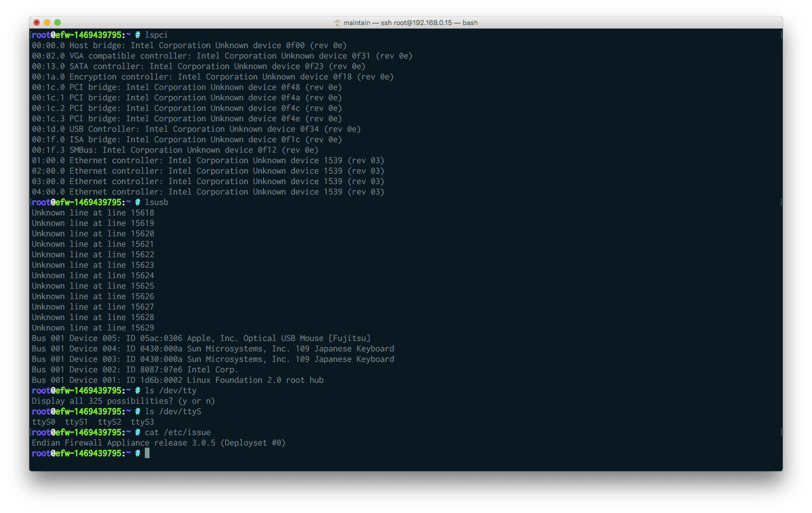The width and height of the screenshot is (812, 513).
Task: Click 'Unknown line at line 15625'
Action: [93, 286]
